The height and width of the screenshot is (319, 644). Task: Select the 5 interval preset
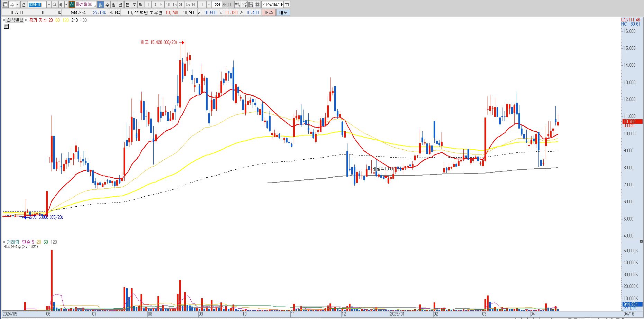[x=161, y=4]
